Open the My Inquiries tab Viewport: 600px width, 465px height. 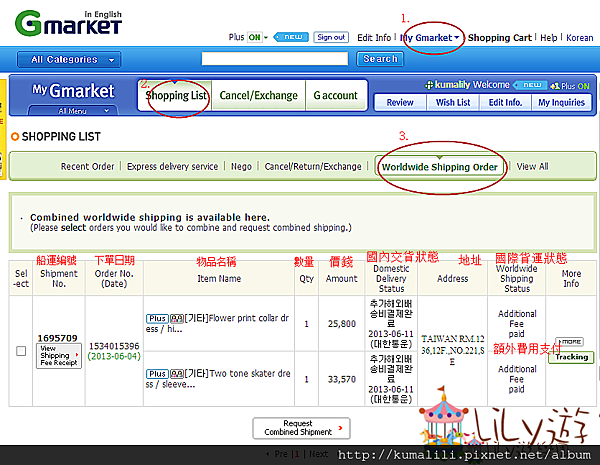click(561, 102)
